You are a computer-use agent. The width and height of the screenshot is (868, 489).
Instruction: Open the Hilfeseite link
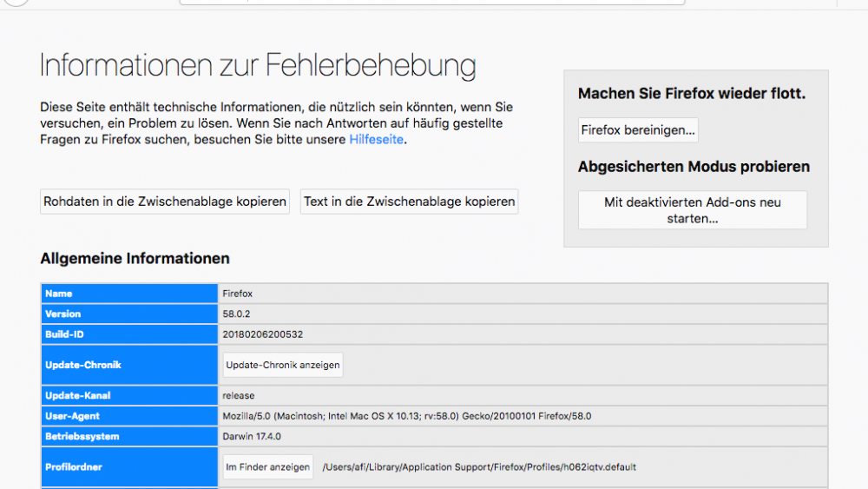(x=376, y=140)
